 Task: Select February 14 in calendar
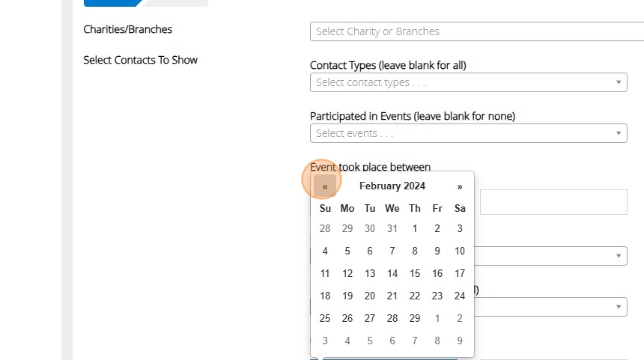coord(392,274)
